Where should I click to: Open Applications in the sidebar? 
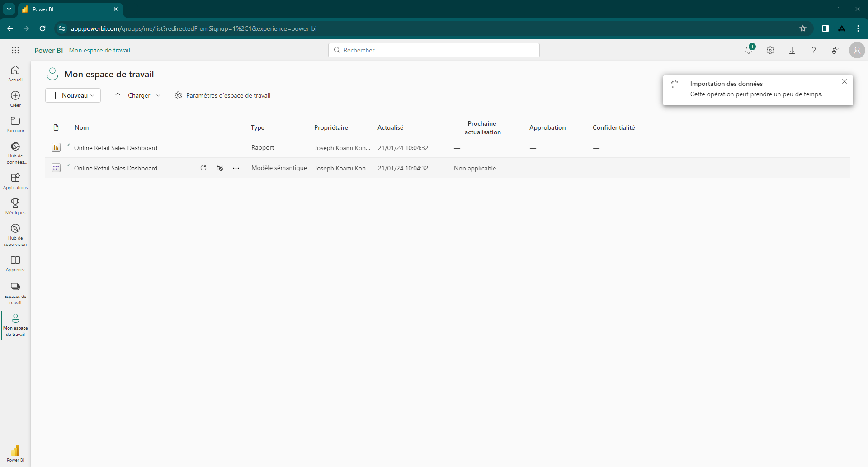pyautogui.click(x=15, y=181)
